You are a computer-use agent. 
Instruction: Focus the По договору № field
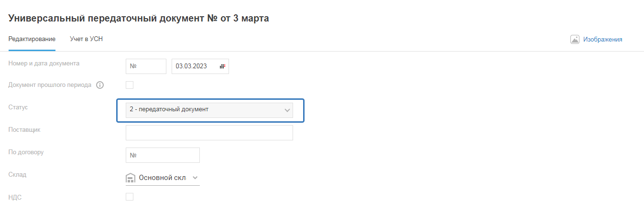163,155
